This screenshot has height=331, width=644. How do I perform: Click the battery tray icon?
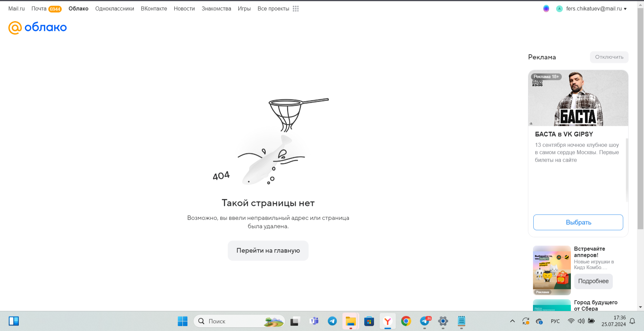(591, 321)
